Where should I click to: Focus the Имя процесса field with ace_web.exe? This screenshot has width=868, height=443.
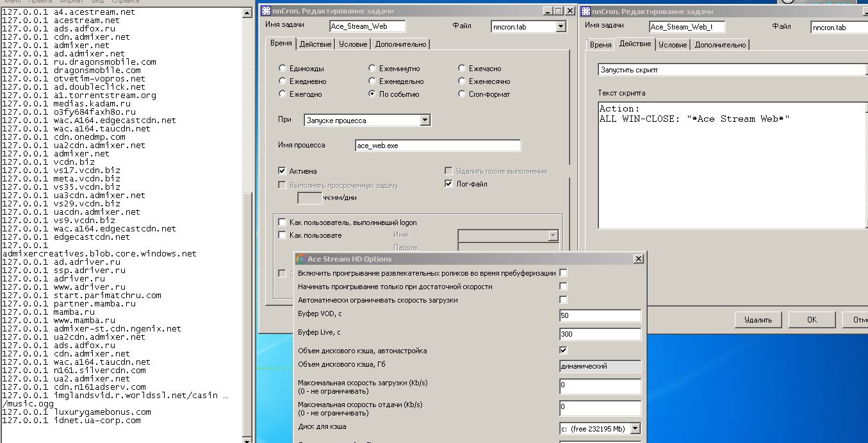(438, 146)
